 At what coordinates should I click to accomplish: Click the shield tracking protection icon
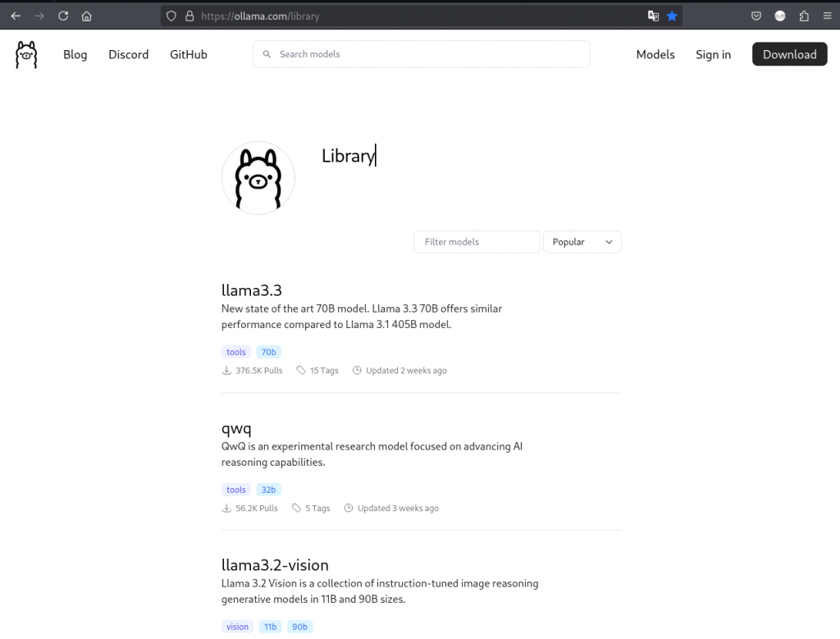171,16
